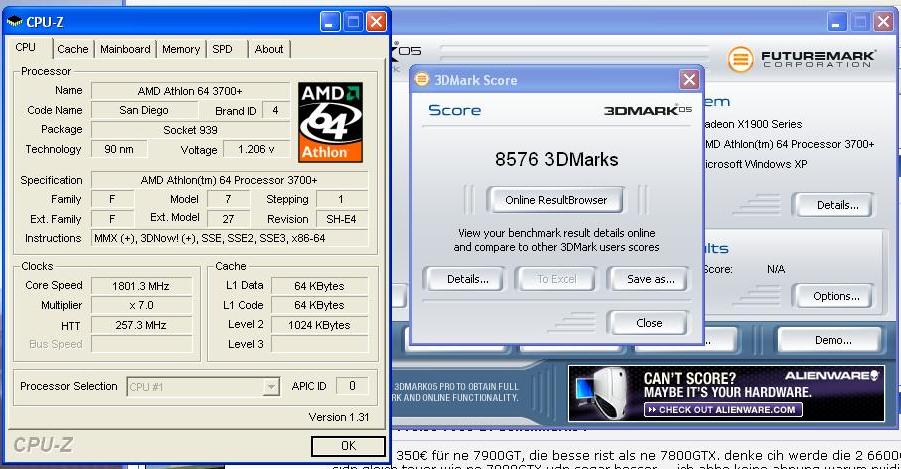901x469 pixels.
Task: Select the CPU tab in CPU-Z
Action: [x=26, y=47]
